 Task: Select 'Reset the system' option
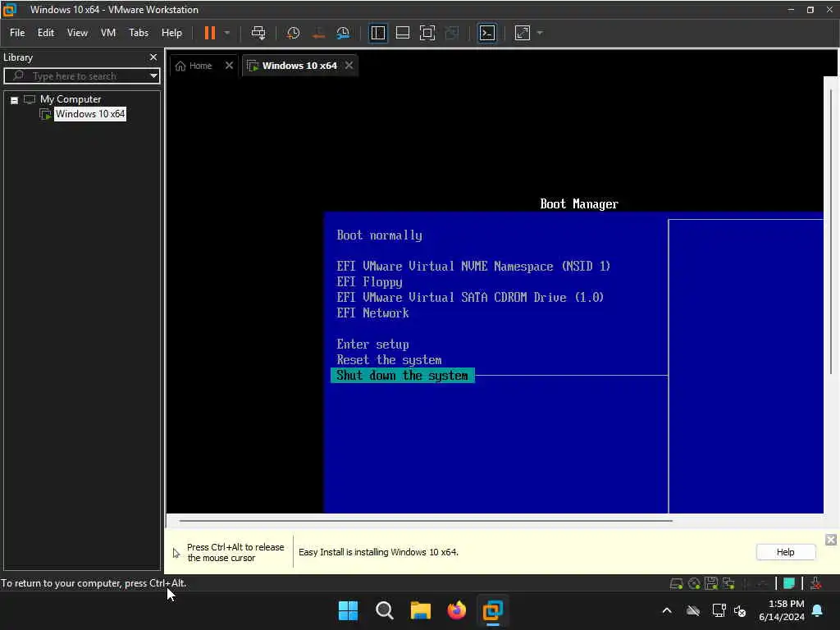[389, 360]
